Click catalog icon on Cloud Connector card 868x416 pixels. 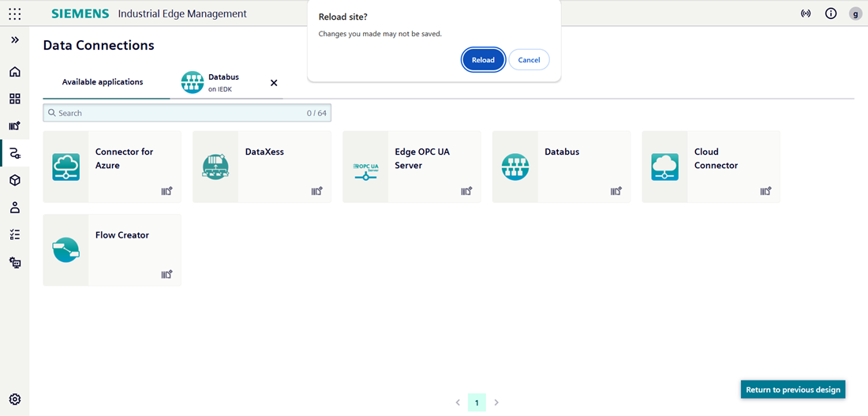765,191
